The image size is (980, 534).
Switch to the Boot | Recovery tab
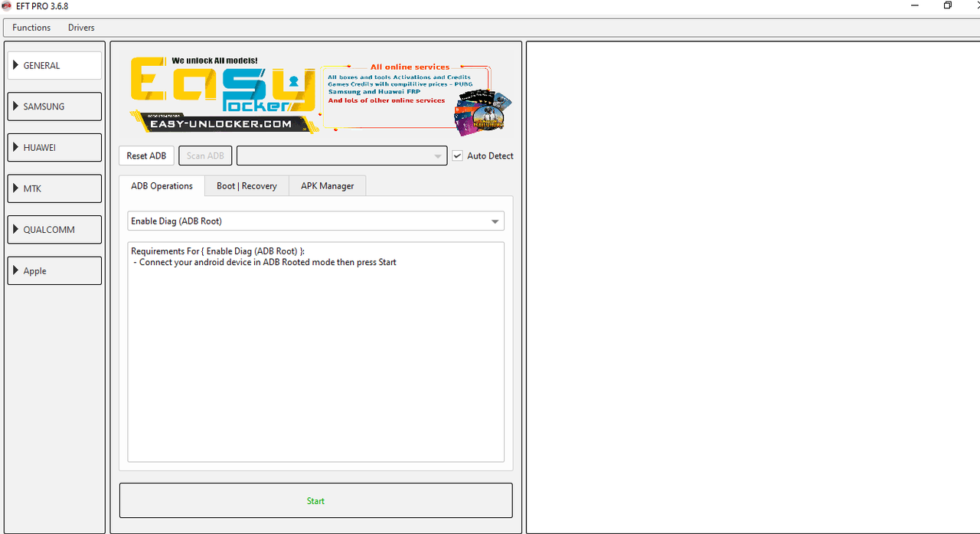coord(247,185)
